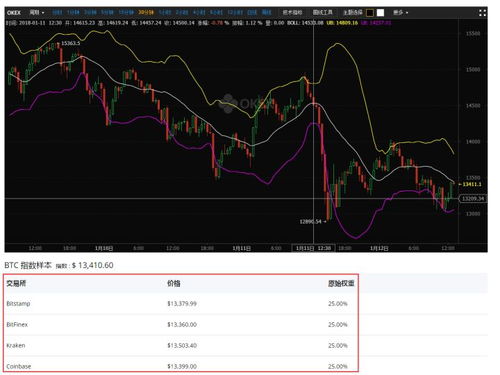Click the last blue interval tab
This screenshot has height=375, width=500.
267,12
